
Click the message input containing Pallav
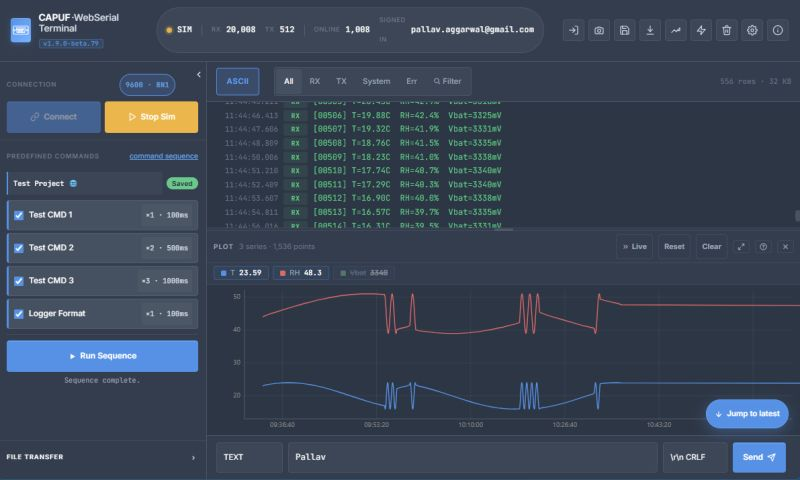[x=473, y=457]
